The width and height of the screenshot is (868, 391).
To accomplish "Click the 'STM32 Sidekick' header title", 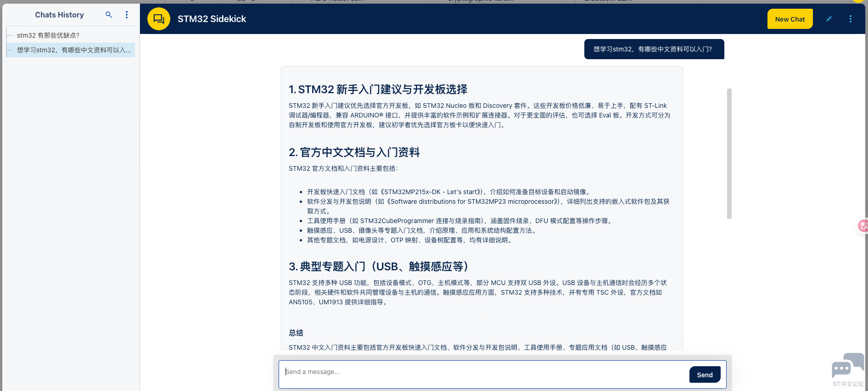I will tap(212, 19).
